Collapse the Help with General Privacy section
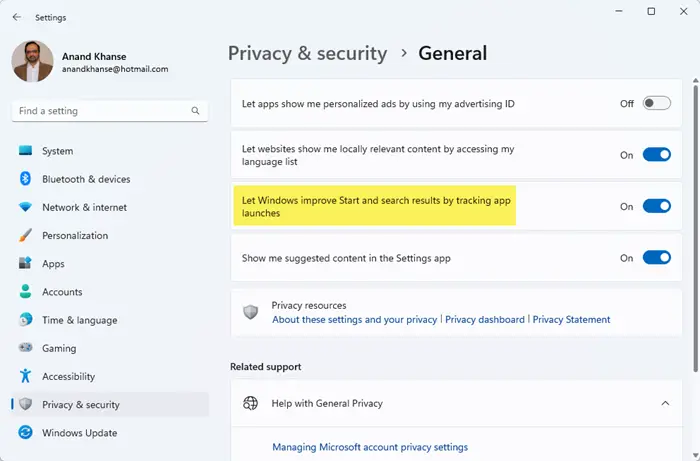This screenshot has width=700, height=461. pos(665,403)
